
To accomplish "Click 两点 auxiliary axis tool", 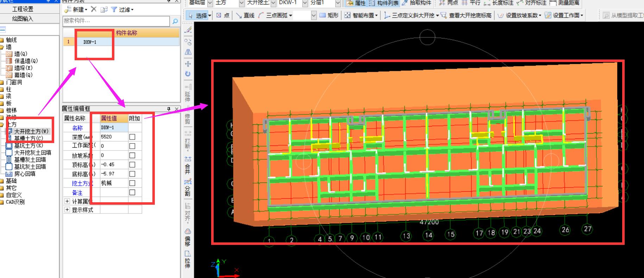I will point(449,3).
